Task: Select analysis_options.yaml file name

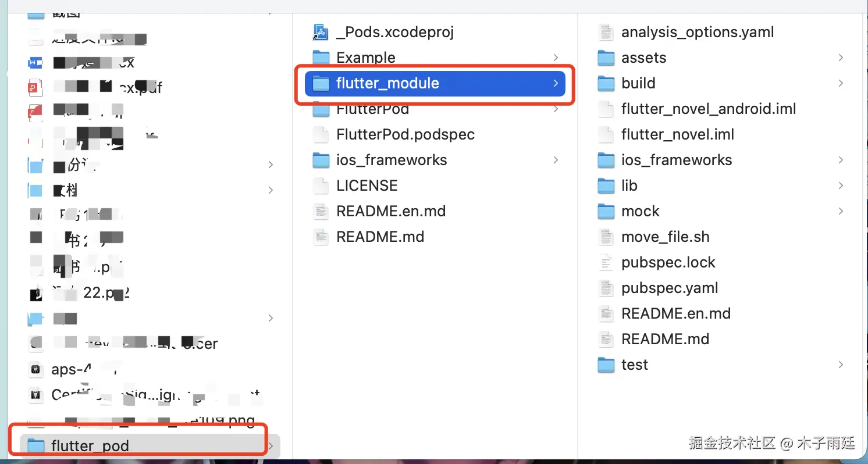Action: click(698, 32)
